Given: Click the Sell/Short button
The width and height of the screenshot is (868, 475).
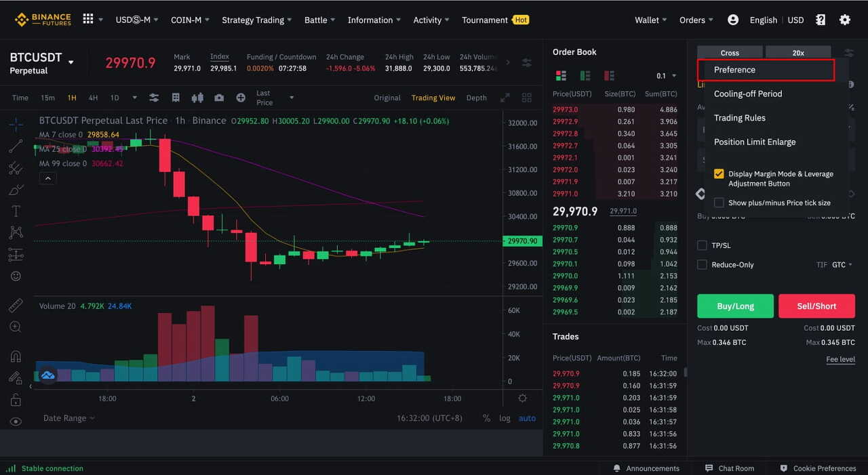Looking at the screenshot, I should tap(816, 306).
